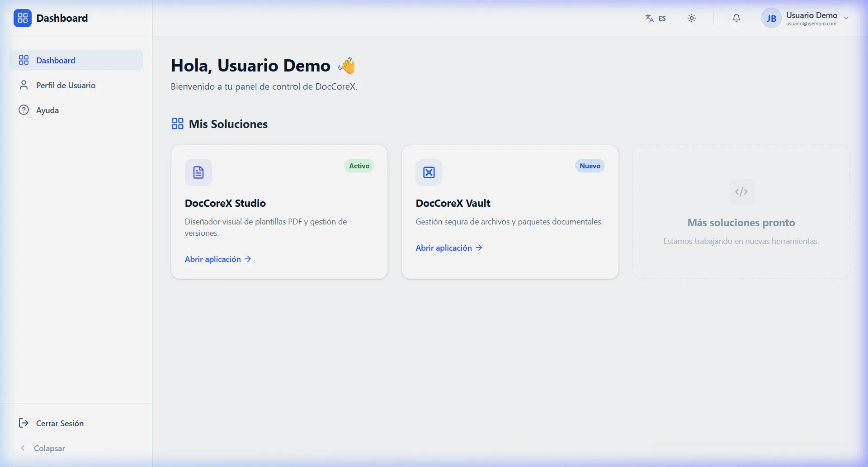Select Dashboard in the sidebar
This screenshot has height=467, width=868.
(x=76, y=60)
